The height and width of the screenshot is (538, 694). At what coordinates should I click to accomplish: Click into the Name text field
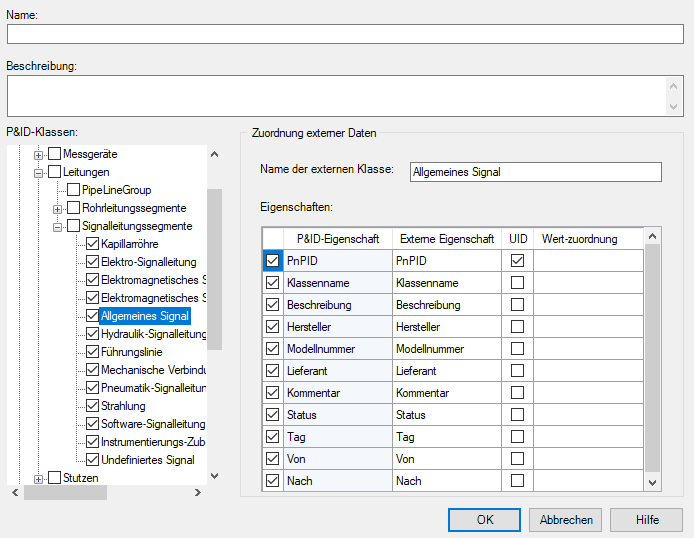pyautogui.click(x=345, y=33)
